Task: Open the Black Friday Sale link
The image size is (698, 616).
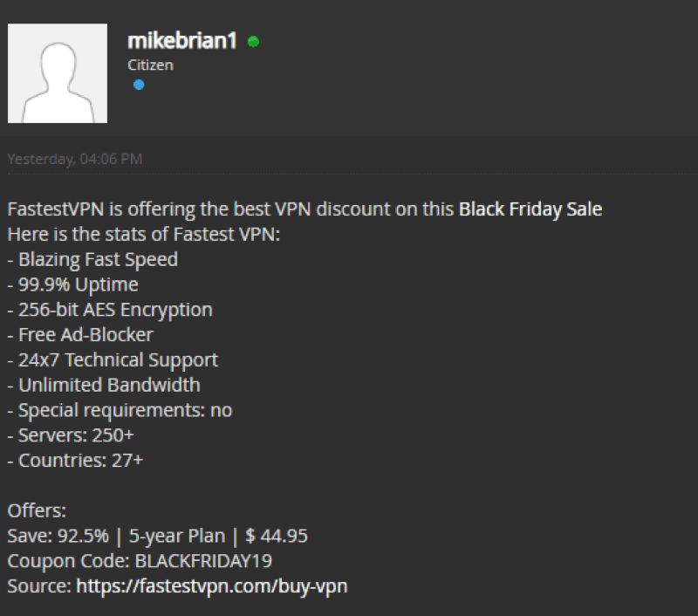Action: 530,209
